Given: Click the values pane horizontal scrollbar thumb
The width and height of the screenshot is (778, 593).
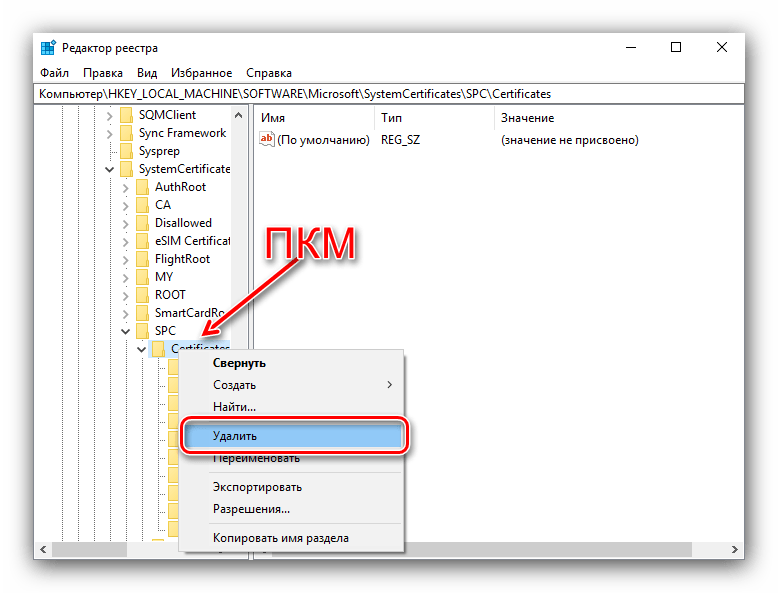Looking at the screenshot, I should [x=548, y=549].
